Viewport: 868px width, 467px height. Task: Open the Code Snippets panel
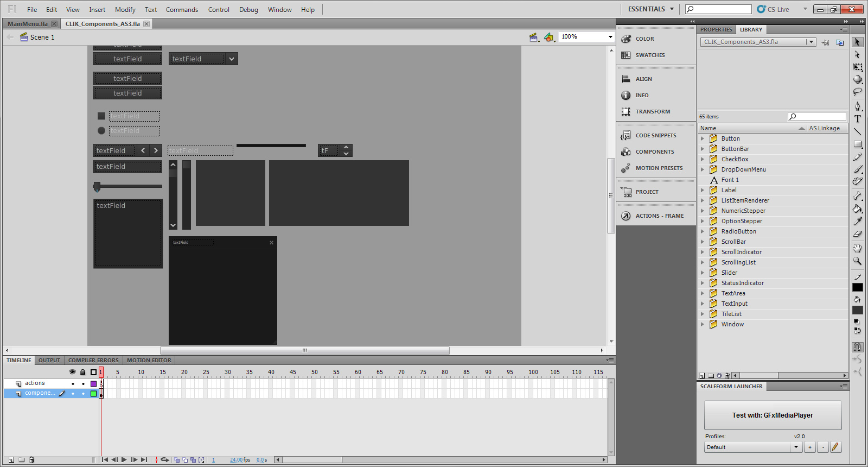[x=655, y=136]
